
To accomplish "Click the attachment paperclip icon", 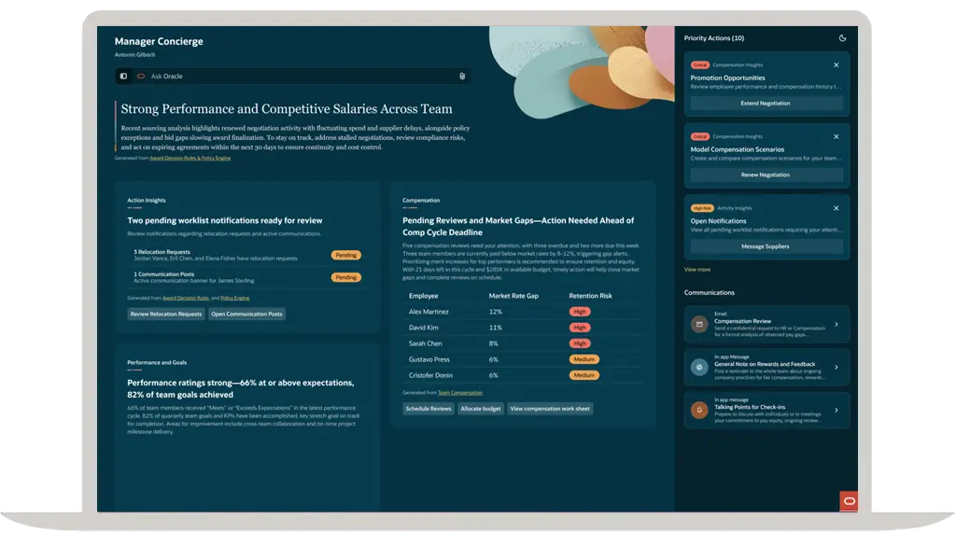I will [x=462, y=77].
